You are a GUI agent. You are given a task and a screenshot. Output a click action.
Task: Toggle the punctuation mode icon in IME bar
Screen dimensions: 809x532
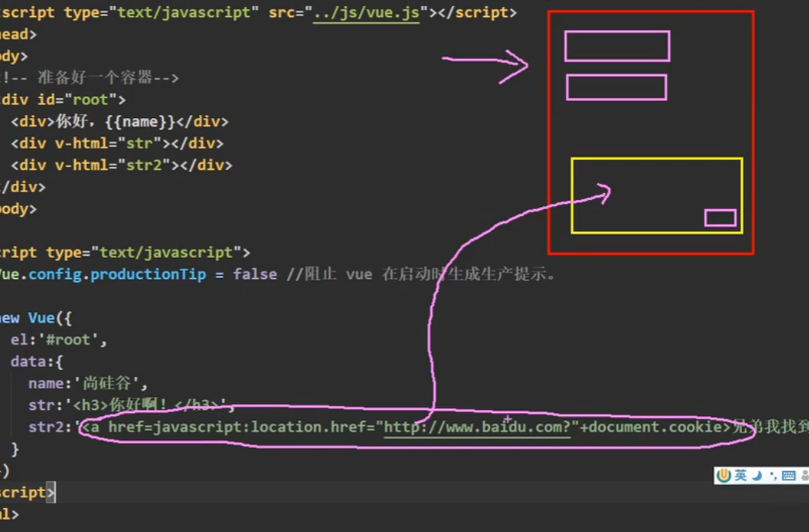click(773, 476)
